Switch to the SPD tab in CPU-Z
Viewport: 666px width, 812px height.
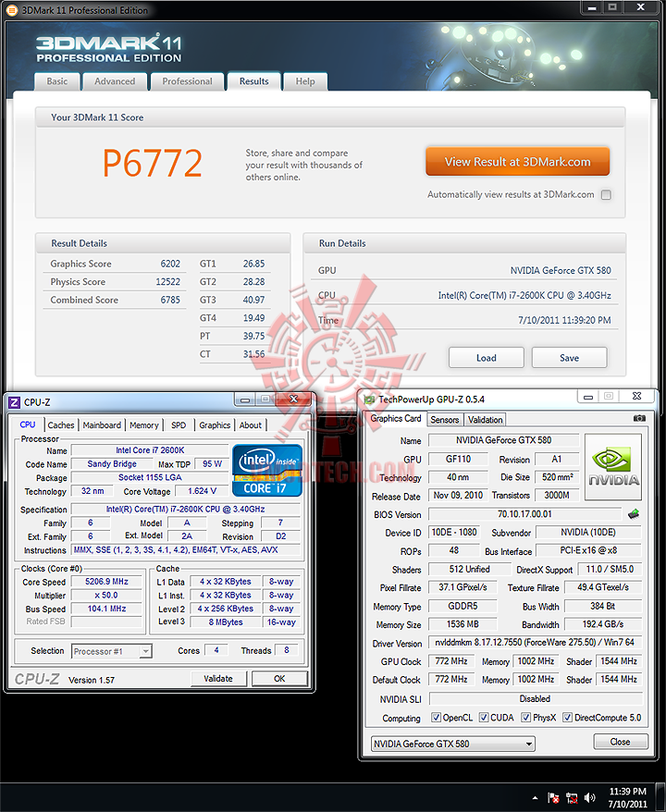pos(179,425)
